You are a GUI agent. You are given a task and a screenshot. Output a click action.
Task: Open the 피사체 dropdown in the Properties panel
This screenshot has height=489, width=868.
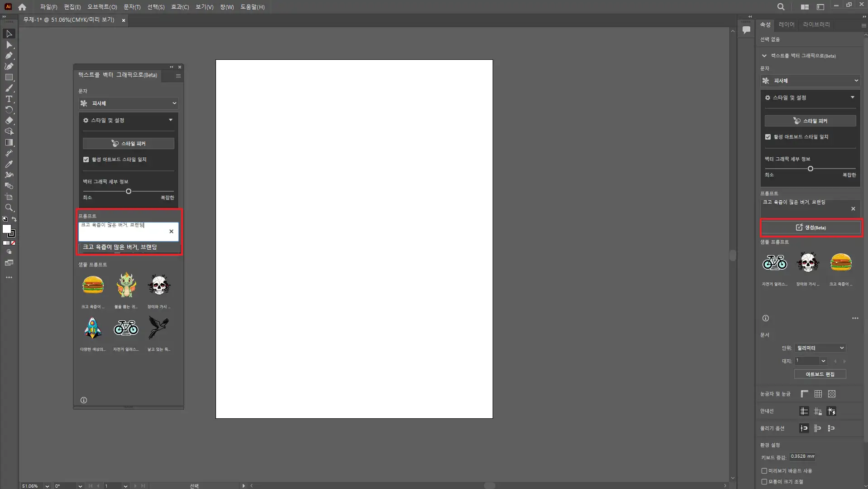[810, 81]
